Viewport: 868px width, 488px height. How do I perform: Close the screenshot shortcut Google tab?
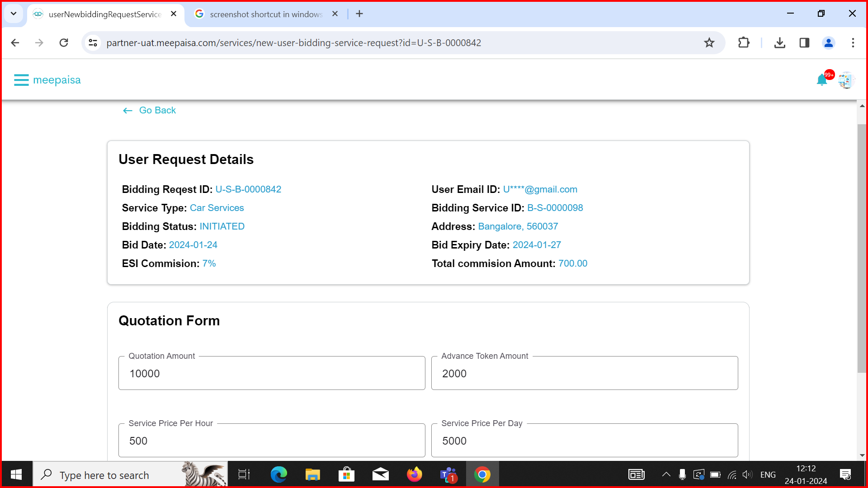pos(335,14)
